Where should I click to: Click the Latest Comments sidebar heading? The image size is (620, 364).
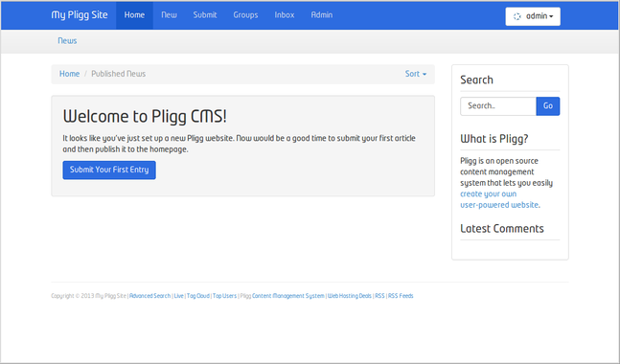point(502,228)
